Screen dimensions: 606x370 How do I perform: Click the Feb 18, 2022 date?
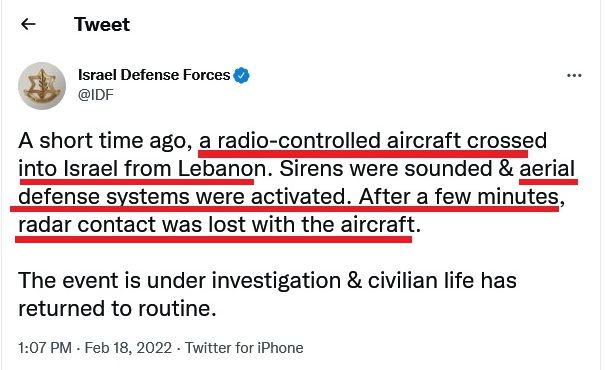click(128, 348)
